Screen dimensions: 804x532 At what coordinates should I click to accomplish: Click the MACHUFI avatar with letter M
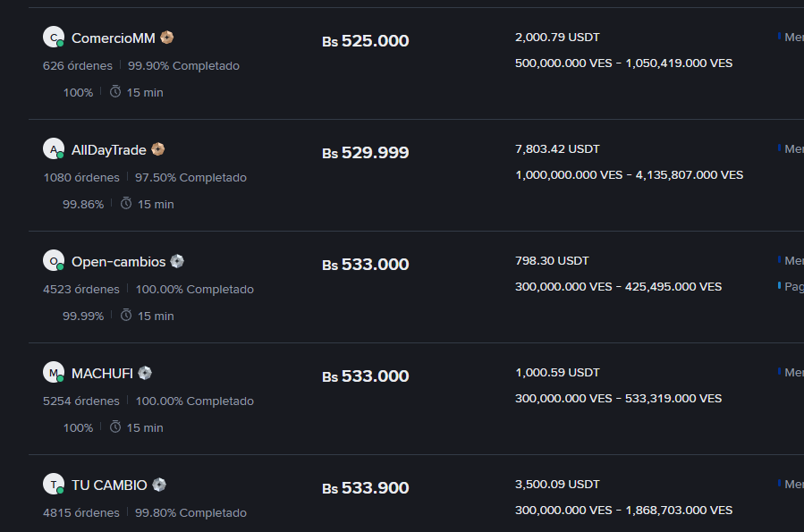54,373
